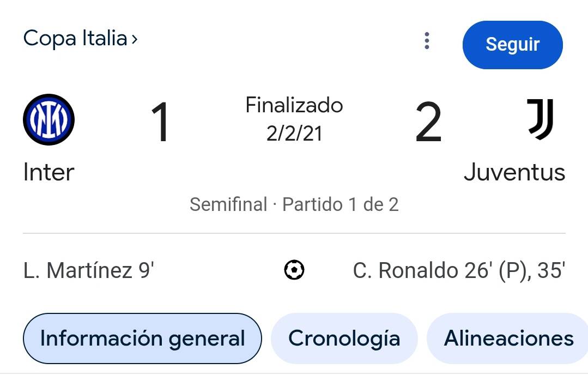Click the Inter club crest logo
The height and width of the screenshot is (387, 588).
(x=49, y=119)
